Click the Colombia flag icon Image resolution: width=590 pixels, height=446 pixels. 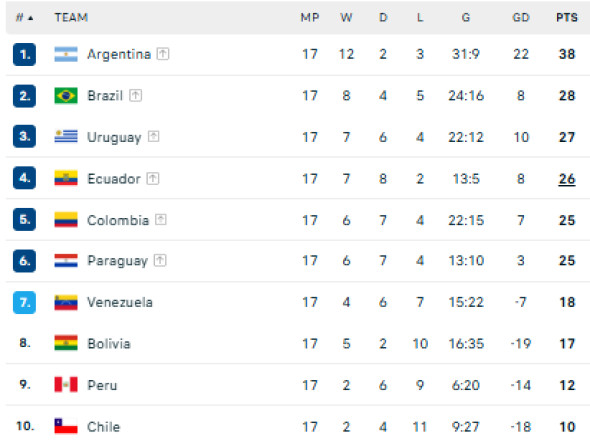(x=66, y=220)
